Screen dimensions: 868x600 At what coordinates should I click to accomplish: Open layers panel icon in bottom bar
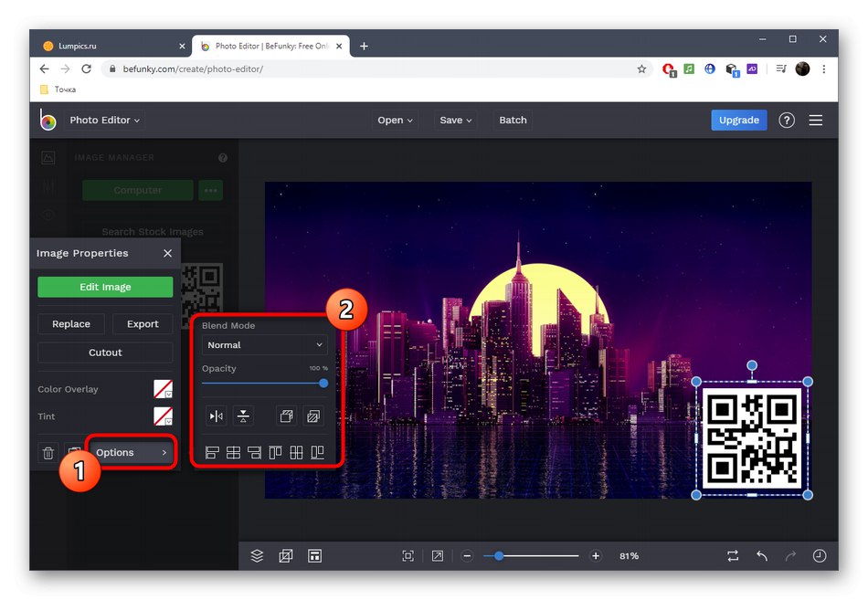258,555
